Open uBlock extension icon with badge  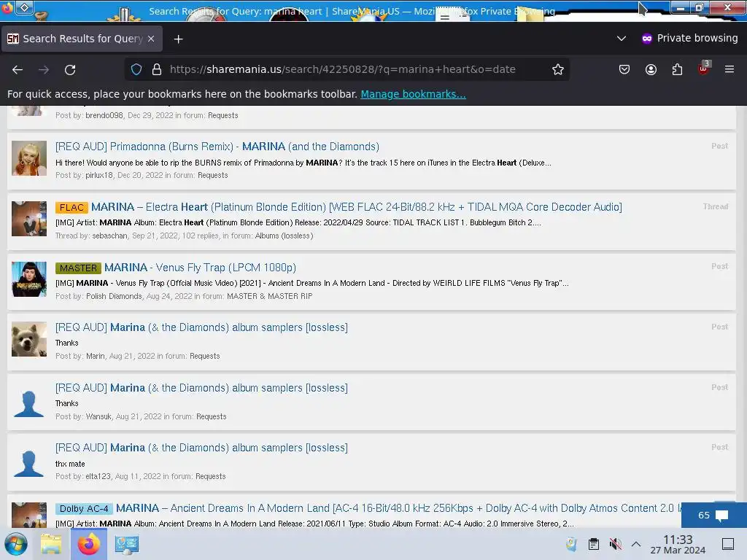[x=704, y=69]
